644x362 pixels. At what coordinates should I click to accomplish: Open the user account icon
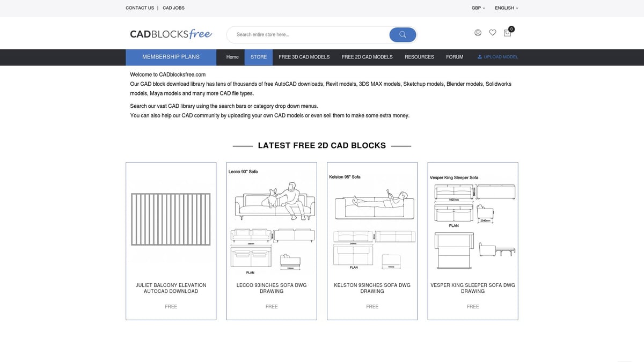click(478, 33)
